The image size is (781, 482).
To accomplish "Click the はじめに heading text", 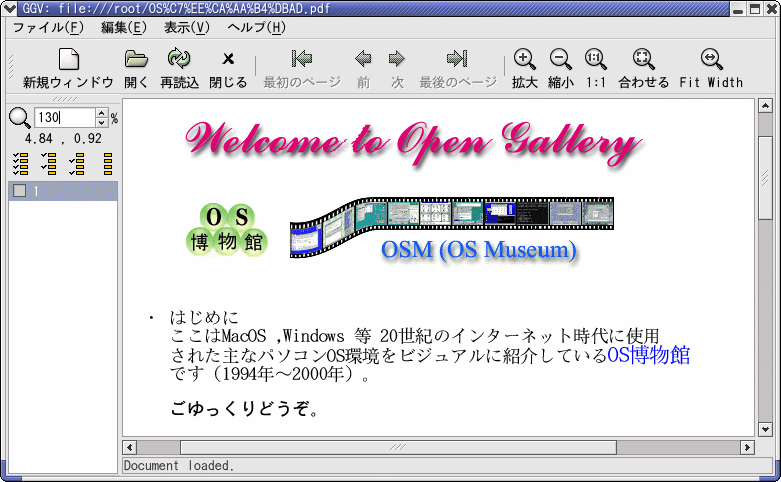I will 204,317.
